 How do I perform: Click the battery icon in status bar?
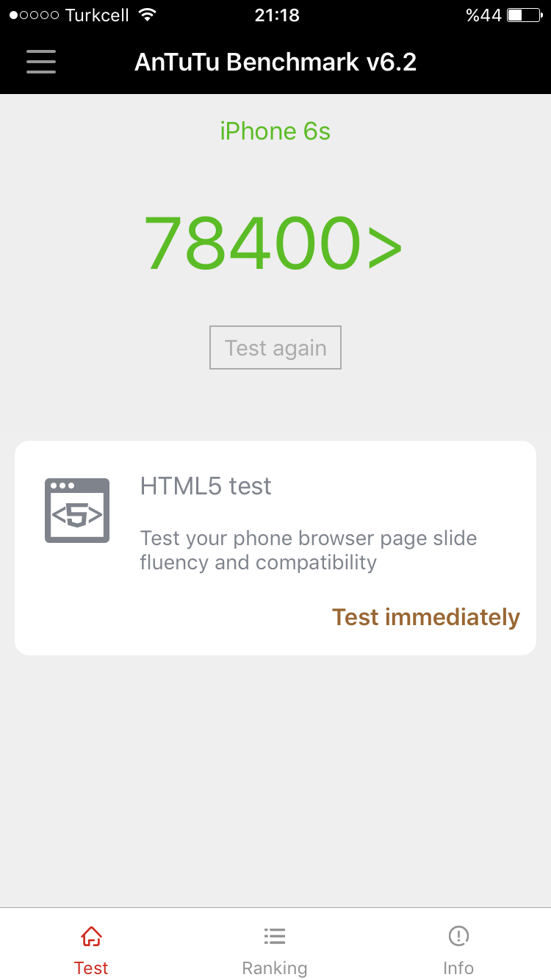(524, 15)
